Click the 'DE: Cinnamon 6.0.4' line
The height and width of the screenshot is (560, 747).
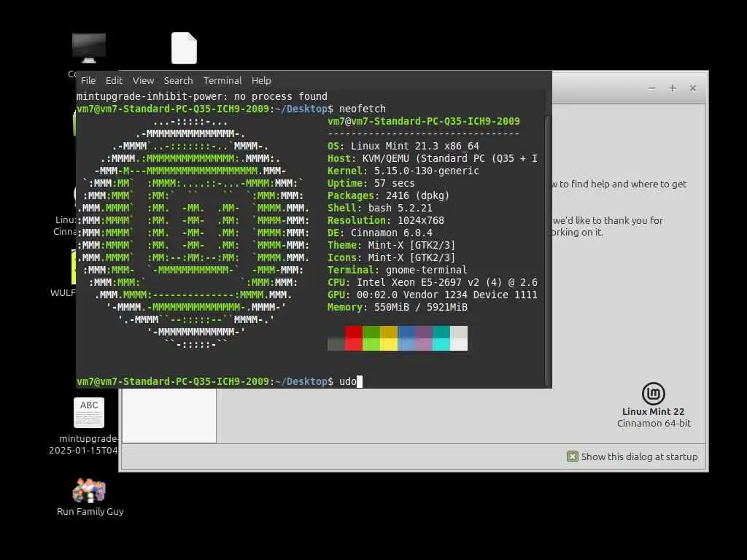[379, 233]
